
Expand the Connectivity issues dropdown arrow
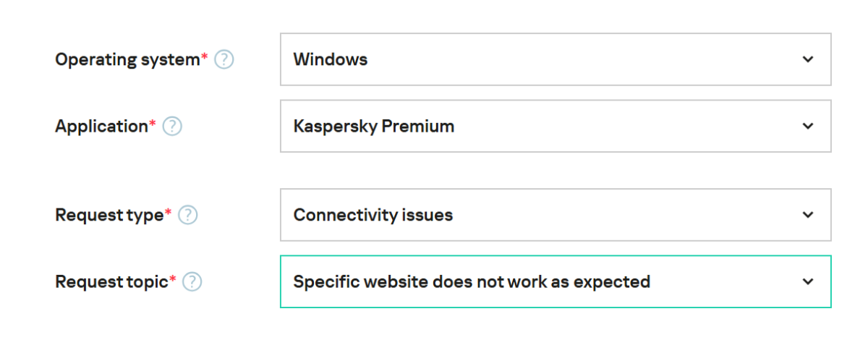808,215
